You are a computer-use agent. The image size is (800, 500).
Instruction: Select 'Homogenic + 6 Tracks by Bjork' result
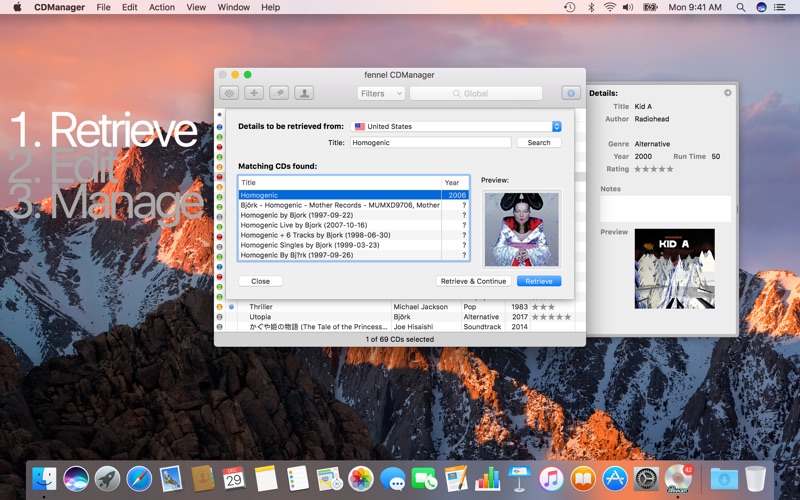[353, 235]
